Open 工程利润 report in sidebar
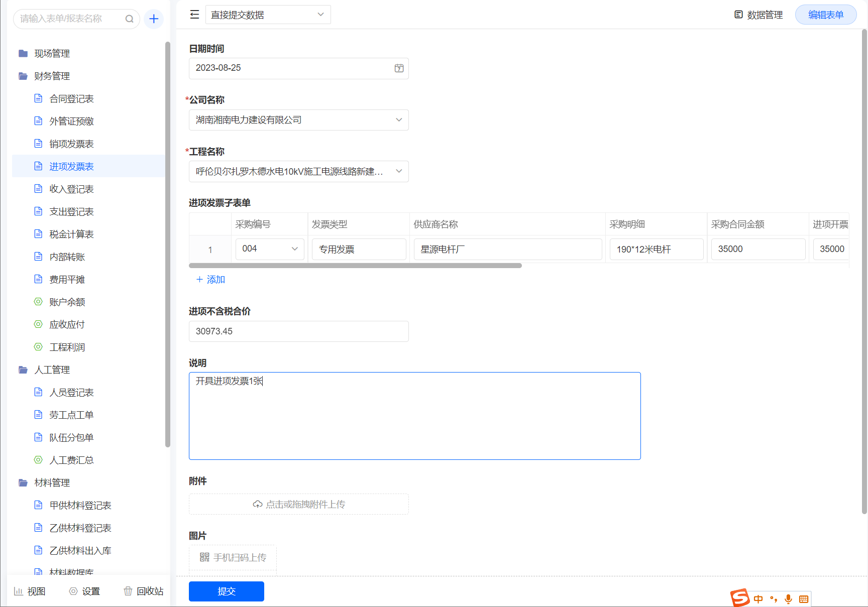Image resolution: width=868 pixels, height=607 pixels. 67,347
